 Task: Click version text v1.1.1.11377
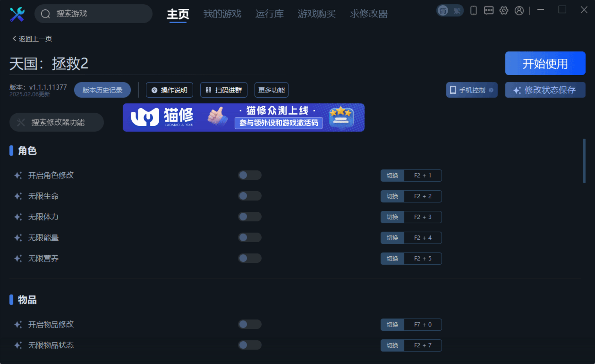[48, 87]
